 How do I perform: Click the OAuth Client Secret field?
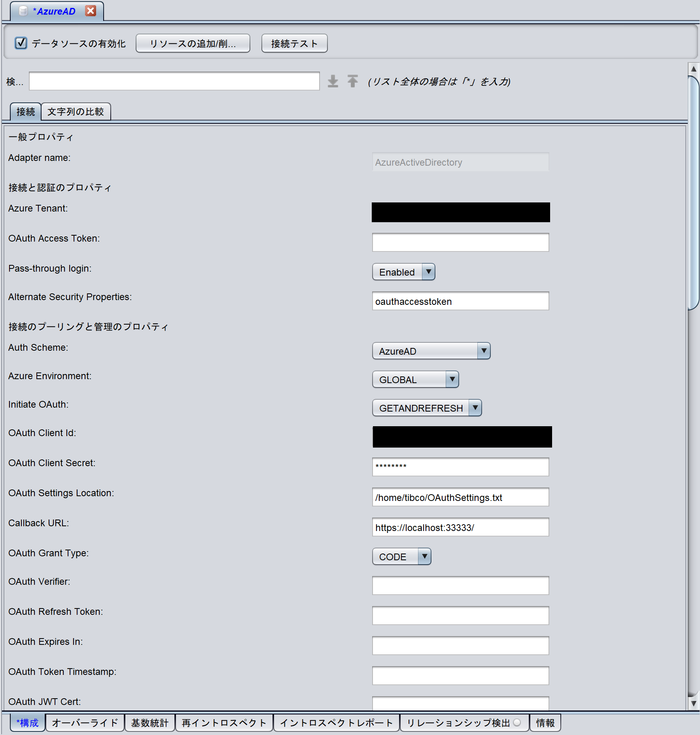[x=460, y=467]
